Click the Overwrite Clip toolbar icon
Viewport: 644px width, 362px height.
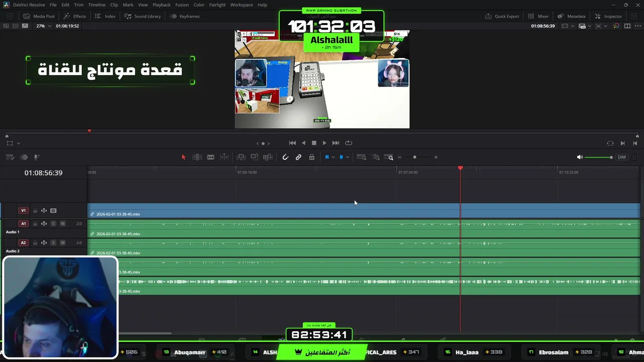click(255, 157)
